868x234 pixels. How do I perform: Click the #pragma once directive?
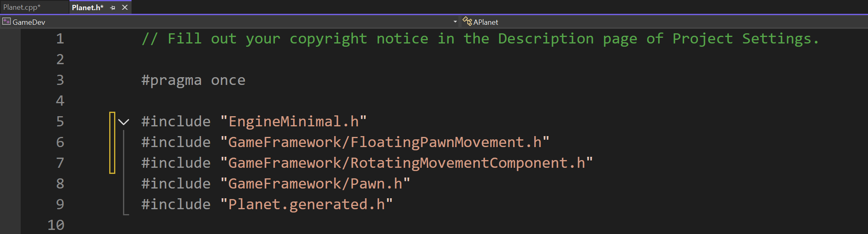click(x=193, y=80)
